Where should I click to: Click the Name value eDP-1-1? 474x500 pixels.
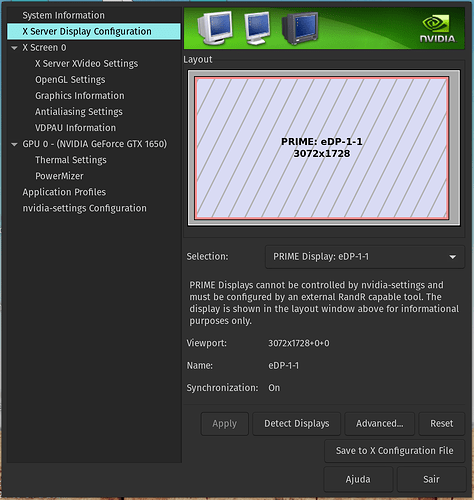coord(284,366)
